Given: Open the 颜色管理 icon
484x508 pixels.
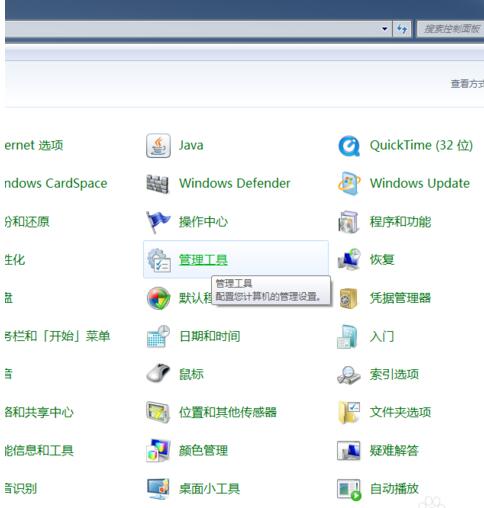Looking at the screenshot, I should [158, 450].
